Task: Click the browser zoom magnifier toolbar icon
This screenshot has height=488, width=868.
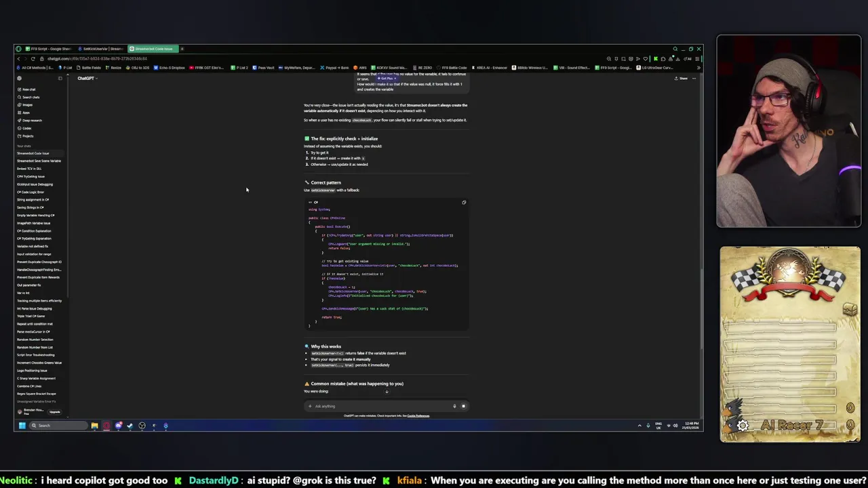Action: point(609,59)
